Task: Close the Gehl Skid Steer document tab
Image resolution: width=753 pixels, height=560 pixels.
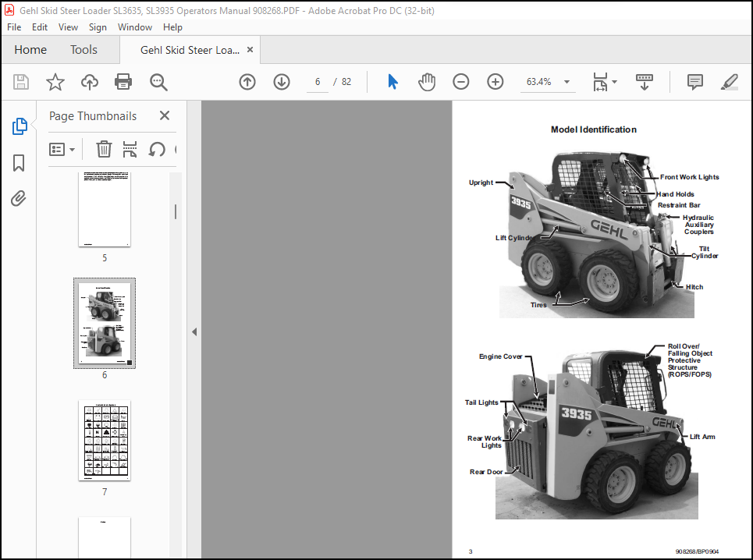Action: pos(250,49)
